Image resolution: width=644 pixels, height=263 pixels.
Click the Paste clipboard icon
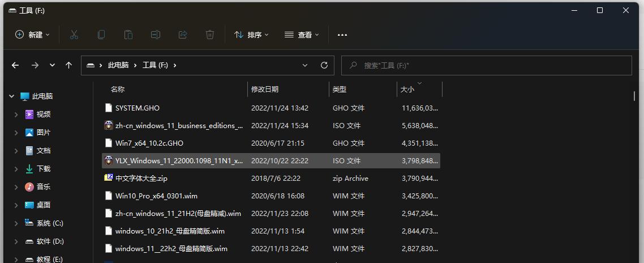click(128, 35)
